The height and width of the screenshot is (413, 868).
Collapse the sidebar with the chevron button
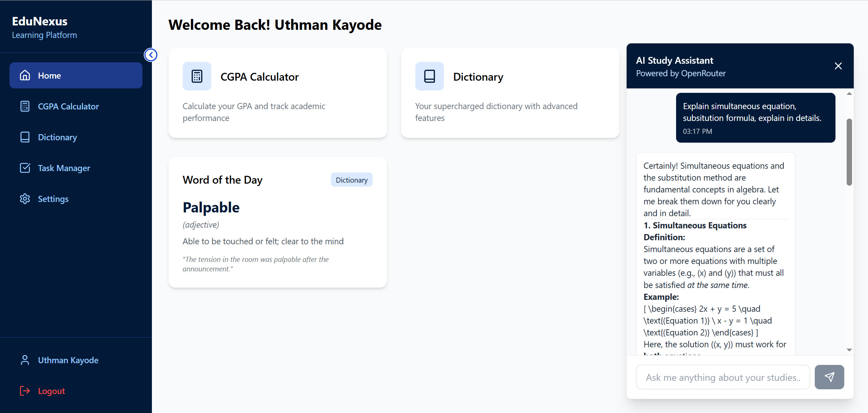(x=151, y=55)
